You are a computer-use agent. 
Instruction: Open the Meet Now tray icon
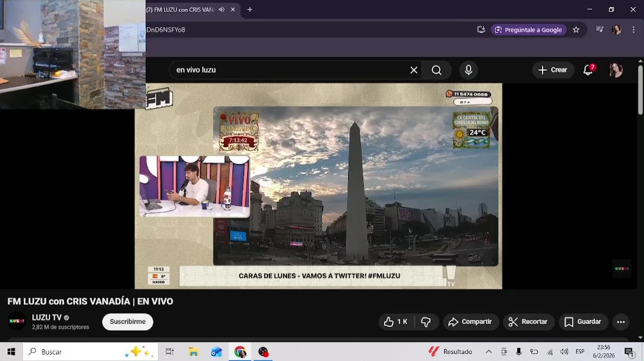click(504, 352)
